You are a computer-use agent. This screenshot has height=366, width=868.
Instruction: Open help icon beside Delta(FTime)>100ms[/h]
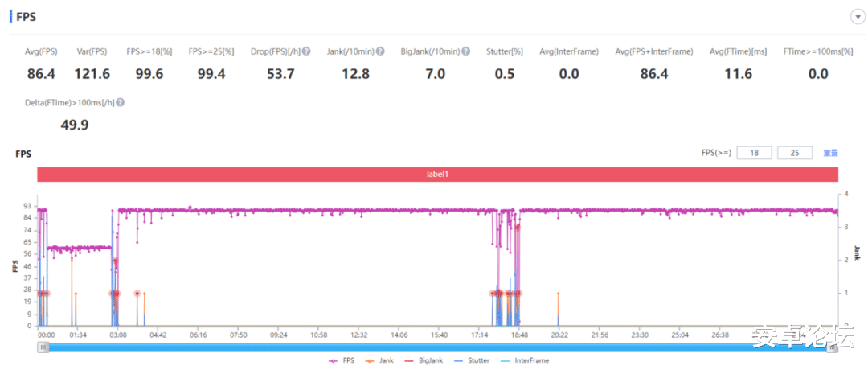click(x=120, y=102)
